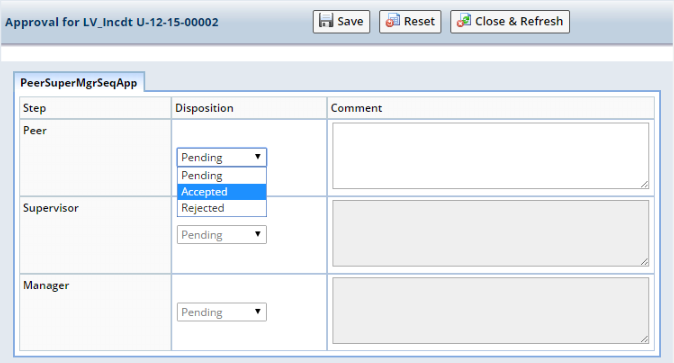Switch to the PeerSuperMgrSeqApp tab

(79, 83)
